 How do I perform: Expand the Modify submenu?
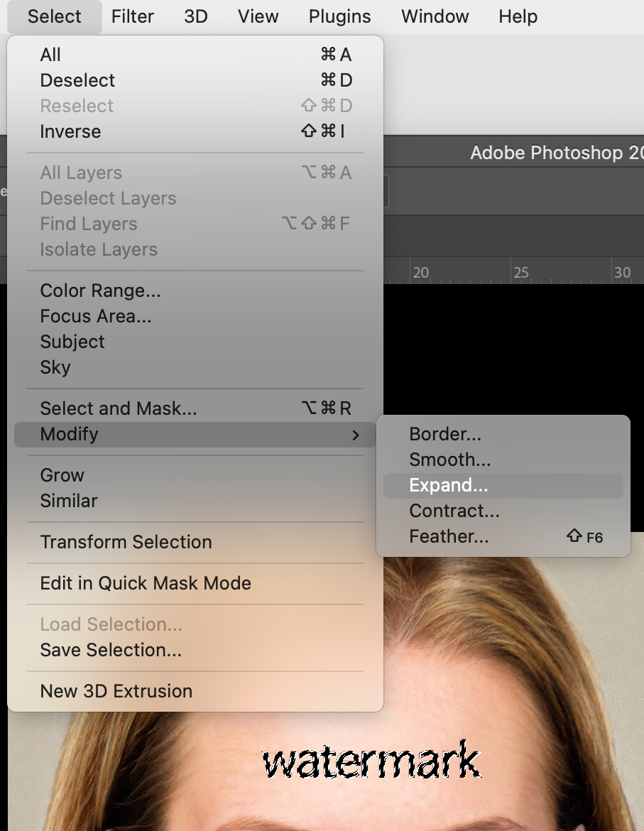pos(195,434)
